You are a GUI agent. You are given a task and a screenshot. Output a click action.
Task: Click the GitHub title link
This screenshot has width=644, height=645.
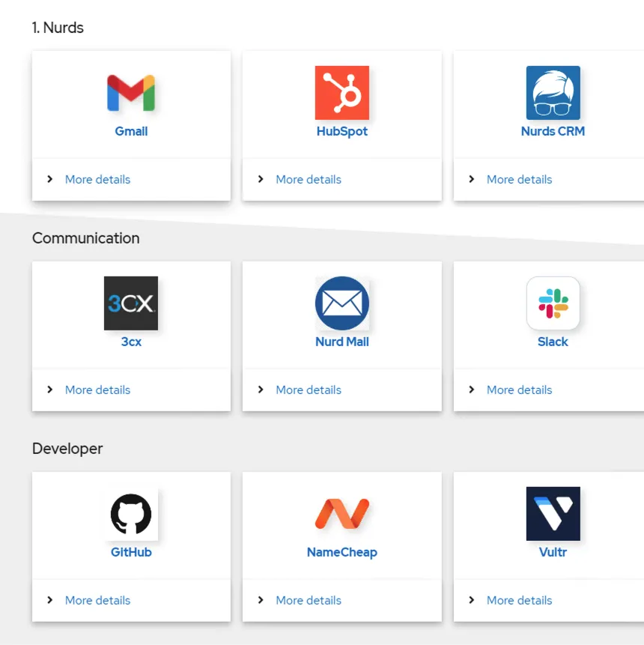[131, 552]
